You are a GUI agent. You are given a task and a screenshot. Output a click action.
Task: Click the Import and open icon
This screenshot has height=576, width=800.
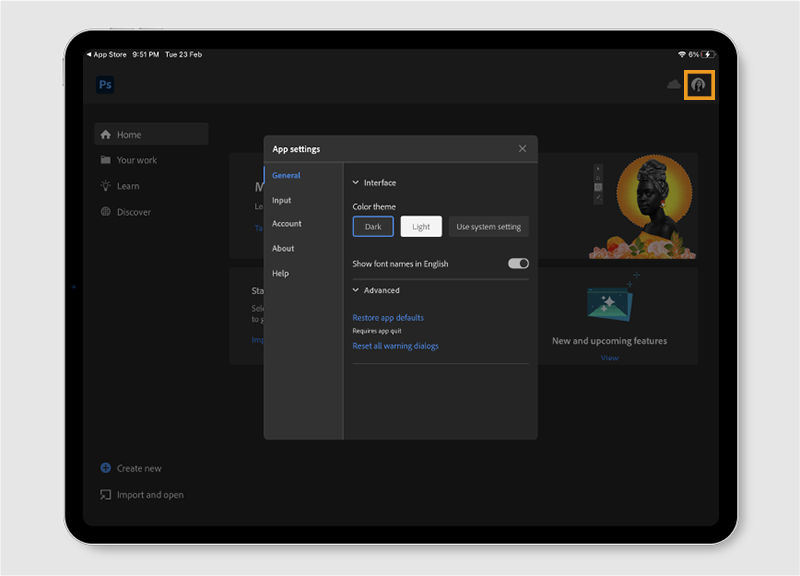105,494
